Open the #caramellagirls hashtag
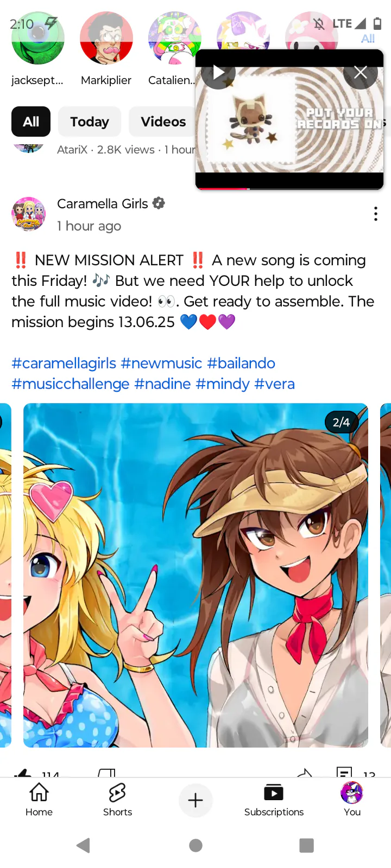This screenshot has height=868, width=391. [x=64, y=363]
